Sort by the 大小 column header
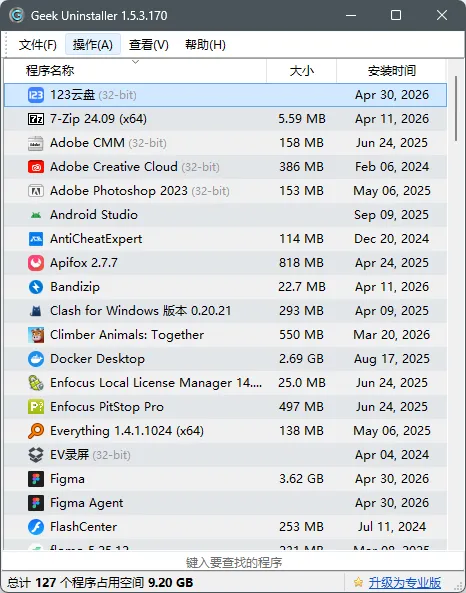Viewport: 466px width, 593px height. click(301, 71)
